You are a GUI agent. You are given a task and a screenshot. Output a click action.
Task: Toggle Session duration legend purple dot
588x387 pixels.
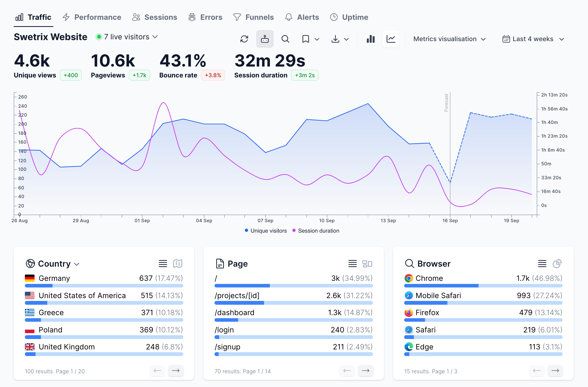click(294, 230)
